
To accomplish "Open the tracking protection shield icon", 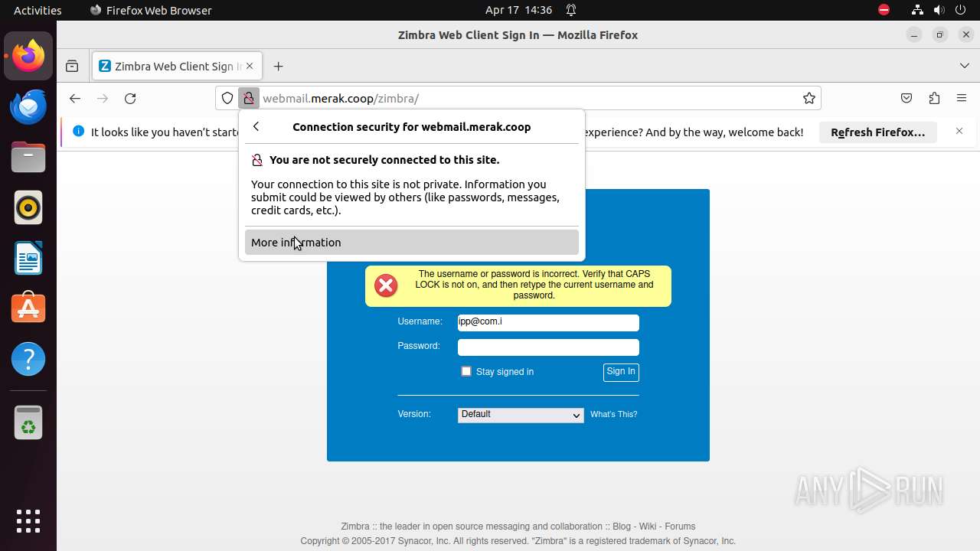I will [x=227, y=98].
